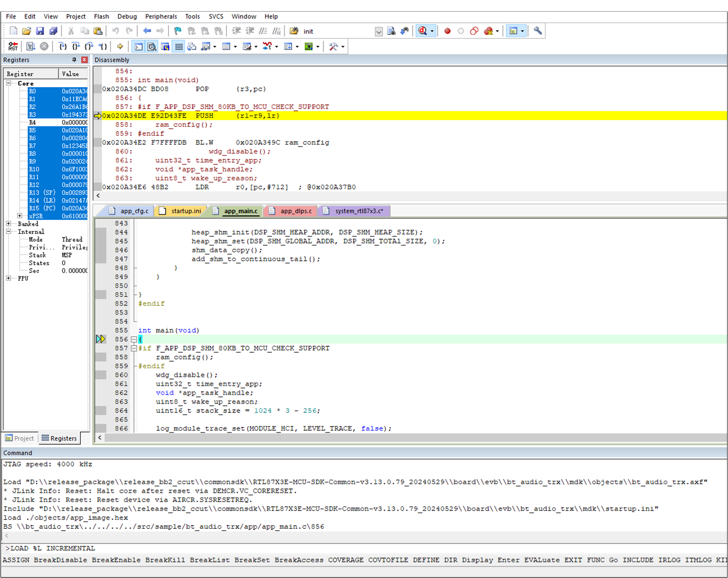Toggle the Disassembly Window button

(152, 46)
